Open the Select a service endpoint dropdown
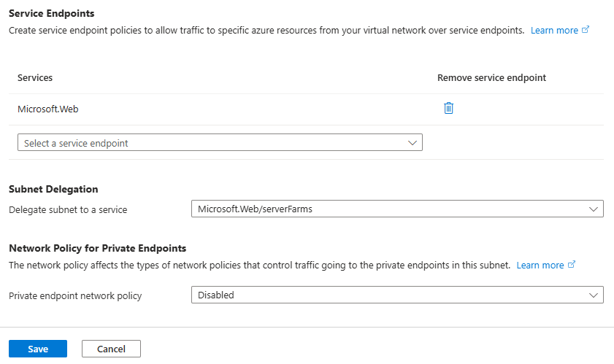 (220, 142)
